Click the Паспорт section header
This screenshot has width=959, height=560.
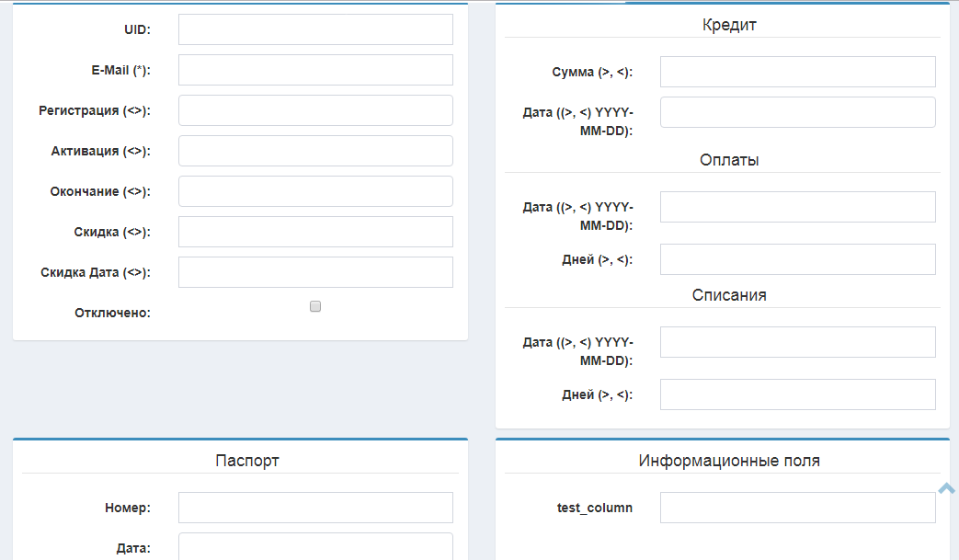point(247,461)
